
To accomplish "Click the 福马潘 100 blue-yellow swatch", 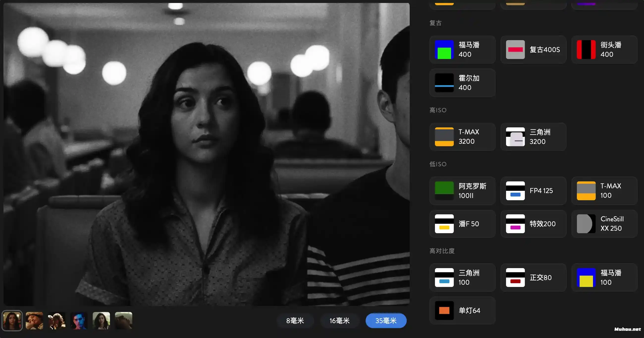I will (x=586, y=278).
